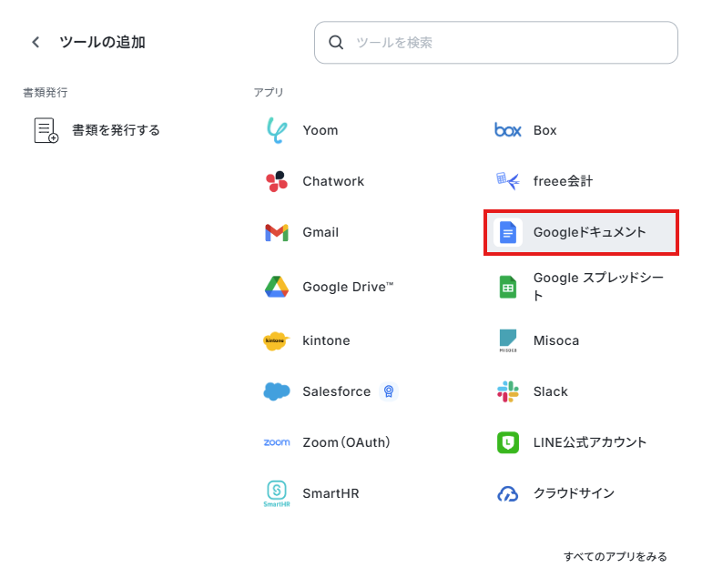Select Google スプレッドシート label
The image size is (702, 588).
click(598, 287)
